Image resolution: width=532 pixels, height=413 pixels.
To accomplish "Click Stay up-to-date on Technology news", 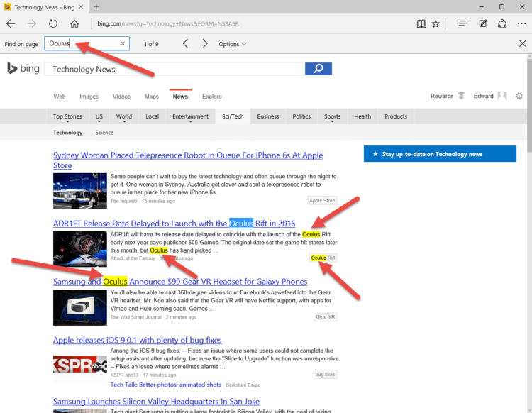I will click(x=440, y=154).
